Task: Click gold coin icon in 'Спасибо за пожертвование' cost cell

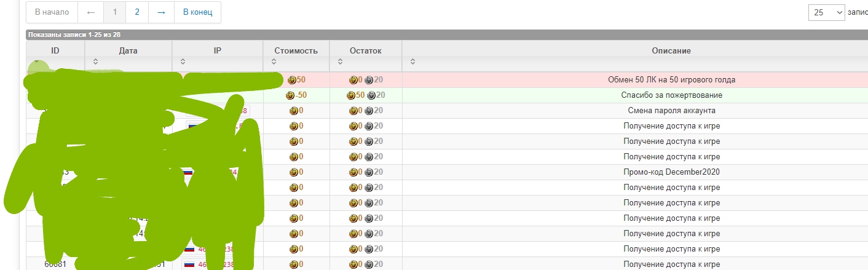Action: (290, 95)
